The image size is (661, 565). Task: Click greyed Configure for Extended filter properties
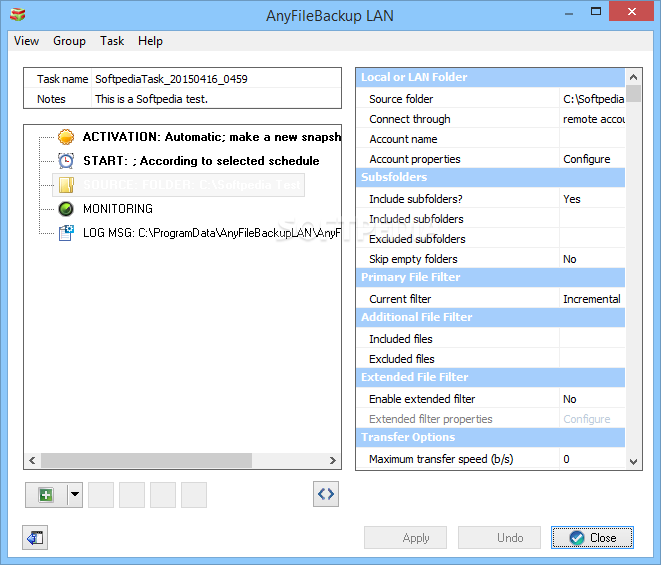pyautogui.click(x=592, y=419)
